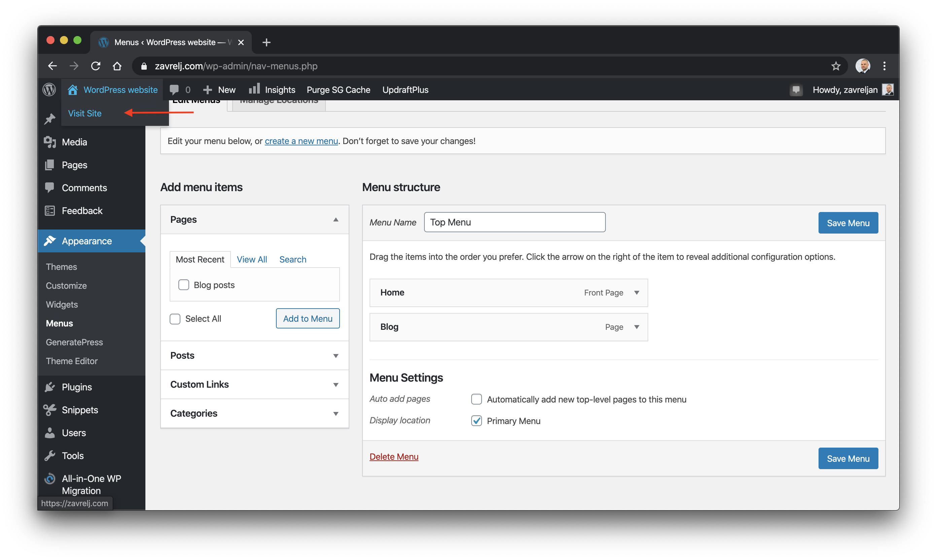Open Customize under Appearance
This screenshot has height=560, width=937.
66,285
